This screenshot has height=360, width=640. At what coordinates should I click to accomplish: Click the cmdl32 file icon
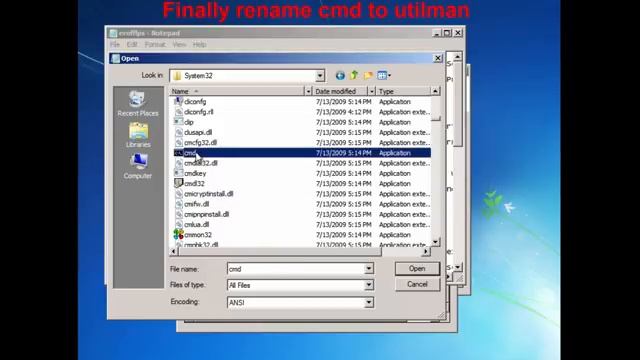(x=178, y=183)
